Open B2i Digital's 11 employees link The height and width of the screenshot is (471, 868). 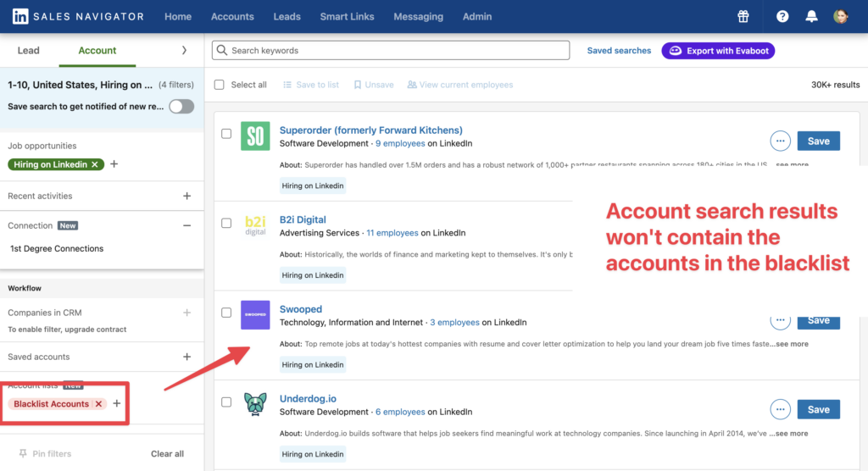(392, 233)
